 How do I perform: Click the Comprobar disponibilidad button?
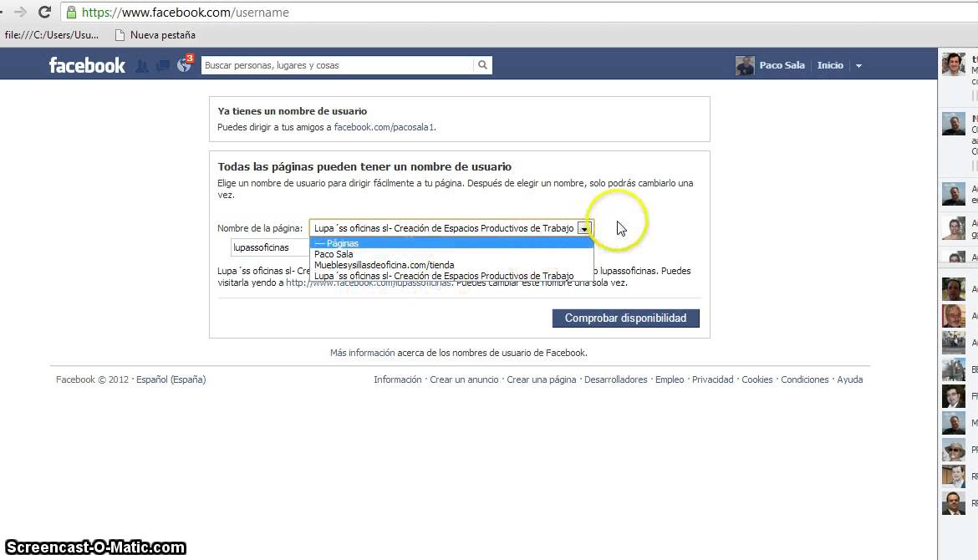pyautogui.click(x=625, y=318)
